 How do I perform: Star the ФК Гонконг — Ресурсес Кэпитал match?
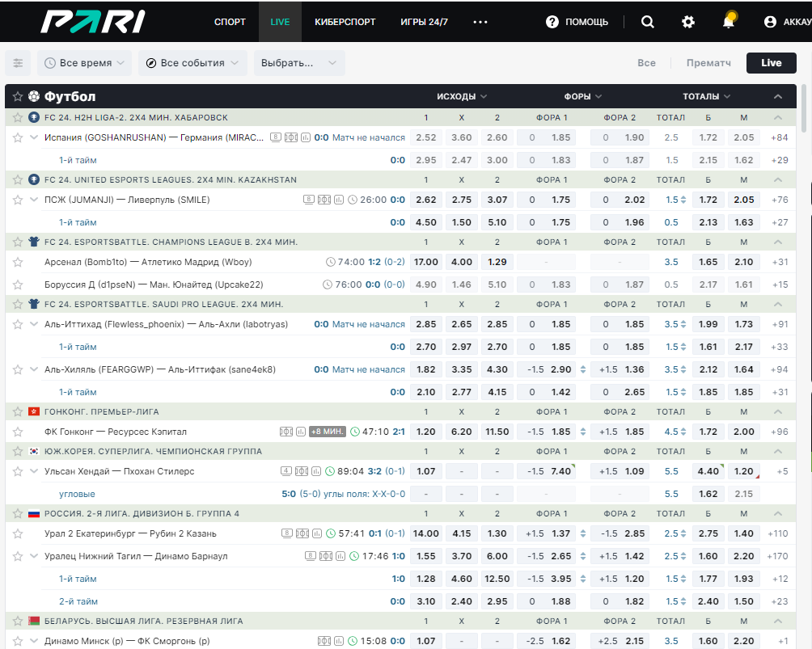[x=18, y=432]
